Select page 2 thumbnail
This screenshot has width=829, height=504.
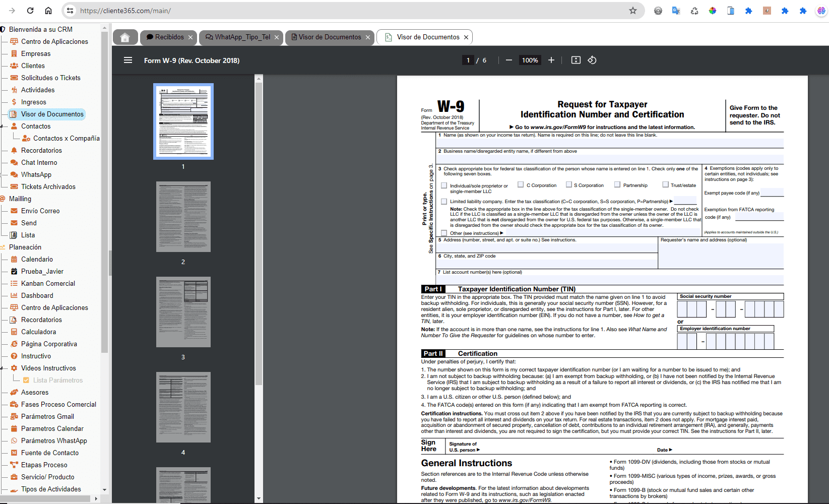point(183,217)
